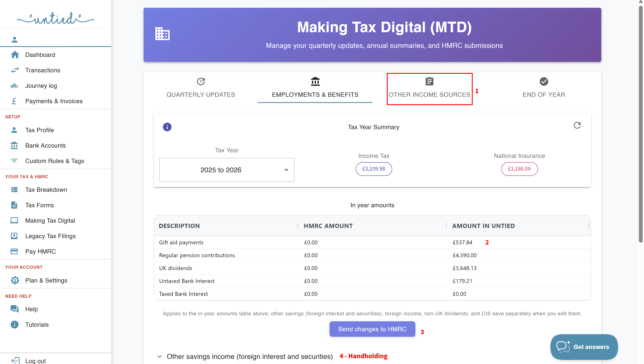Click the Pay HMRC card icon
This screenshot has height=364, width=644.
tap(14, 251)
